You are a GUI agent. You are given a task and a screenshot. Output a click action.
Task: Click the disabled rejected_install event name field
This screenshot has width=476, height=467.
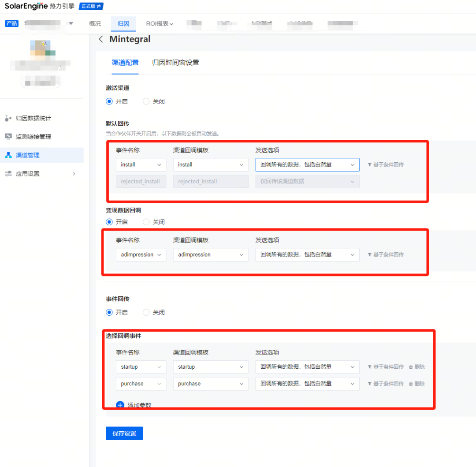[x=141, y=181]
